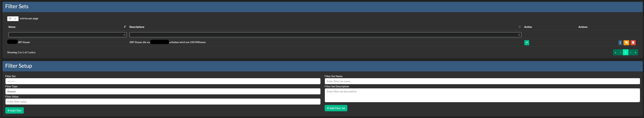Sort table by Descriptions column icon

[520, 27]
